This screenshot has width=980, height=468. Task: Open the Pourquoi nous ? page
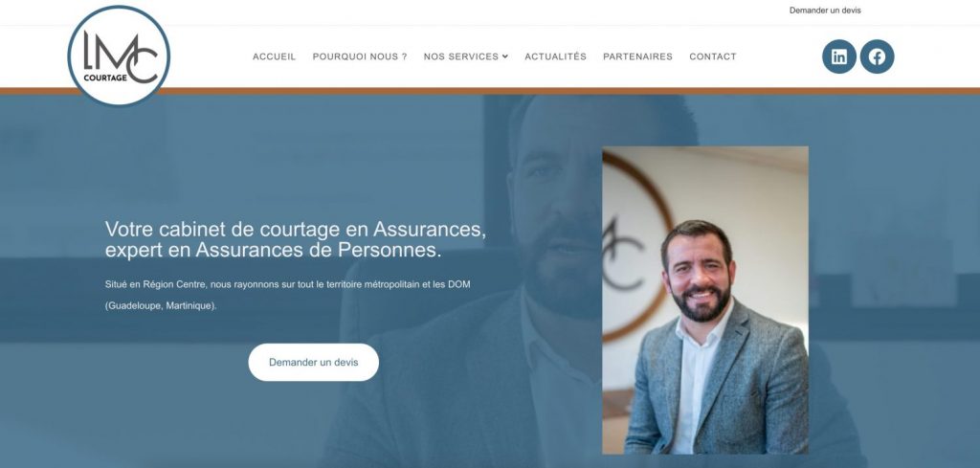(x=360, y=56)
